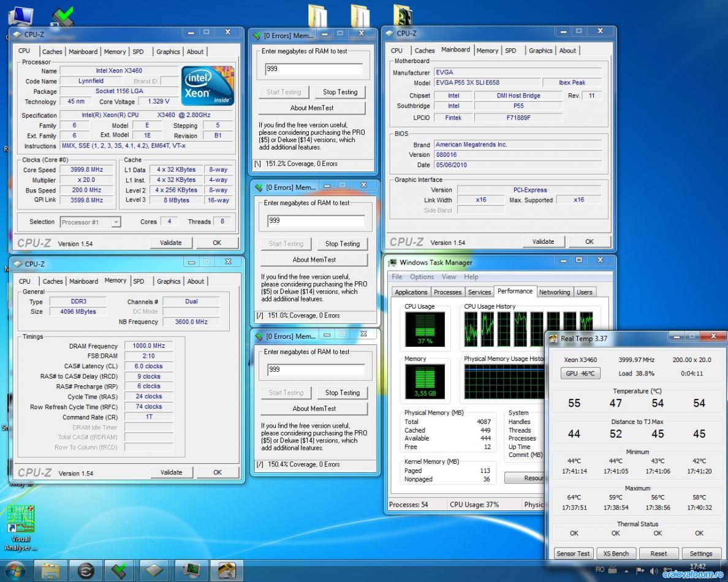Click the GPU 46°C button in Real Temp
Screen dimensions: 728x582
pos(580,373)
